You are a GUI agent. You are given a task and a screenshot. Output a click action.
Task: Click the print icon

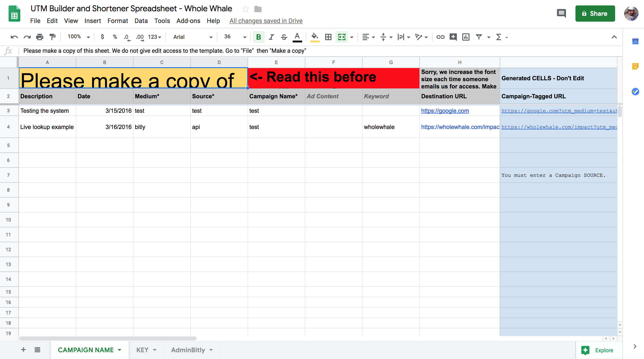click(39, 37)
